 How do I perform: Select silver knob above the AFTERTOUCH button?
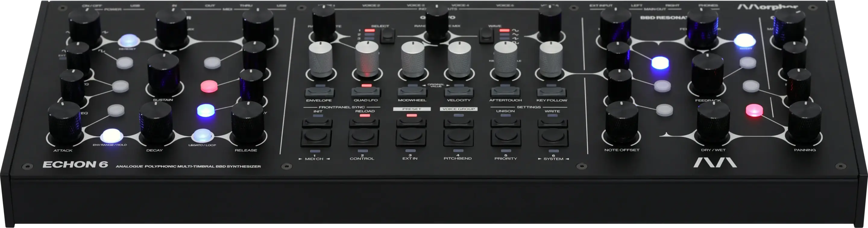[x=505, y=60]
